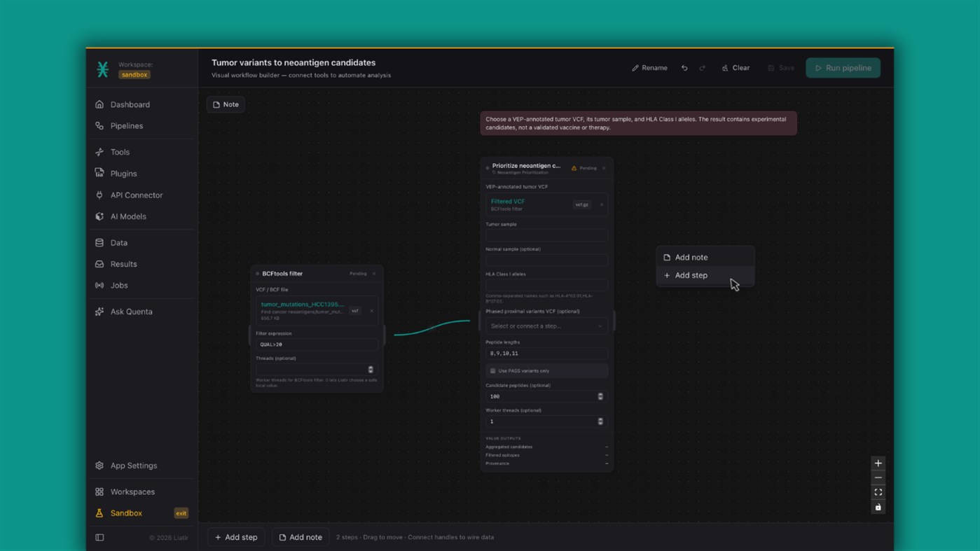Exit the Sandbox via exit badge

point(181,513)
